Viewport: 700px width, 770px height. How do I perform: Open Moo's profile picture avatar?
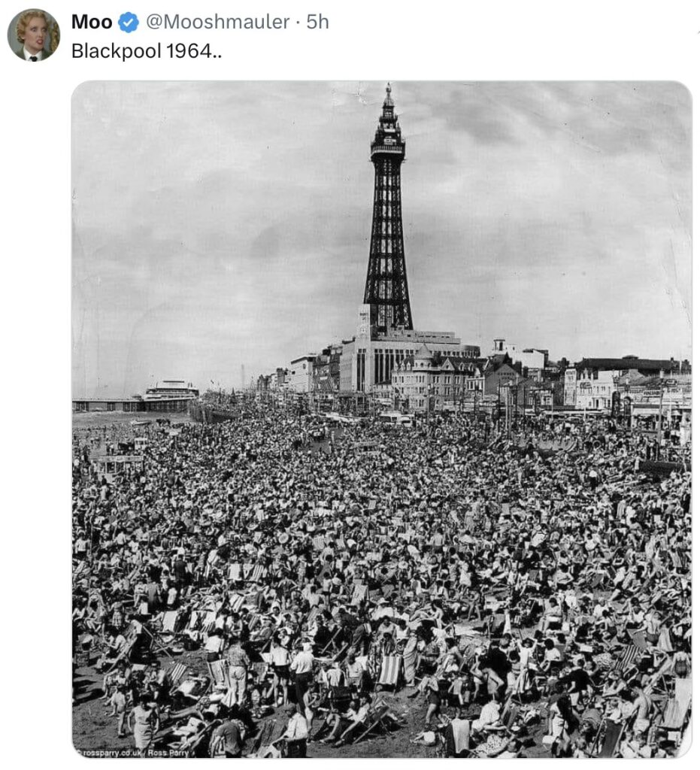coord(33,35)
